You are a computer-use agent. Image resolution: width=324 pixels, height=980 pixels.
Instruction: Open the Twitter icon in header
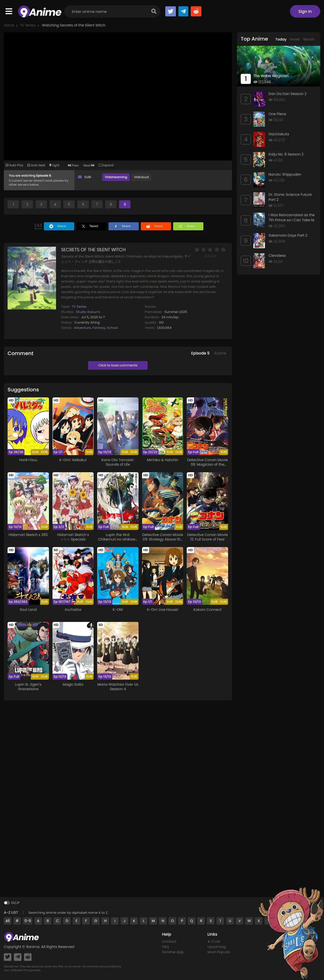point(170,11)
